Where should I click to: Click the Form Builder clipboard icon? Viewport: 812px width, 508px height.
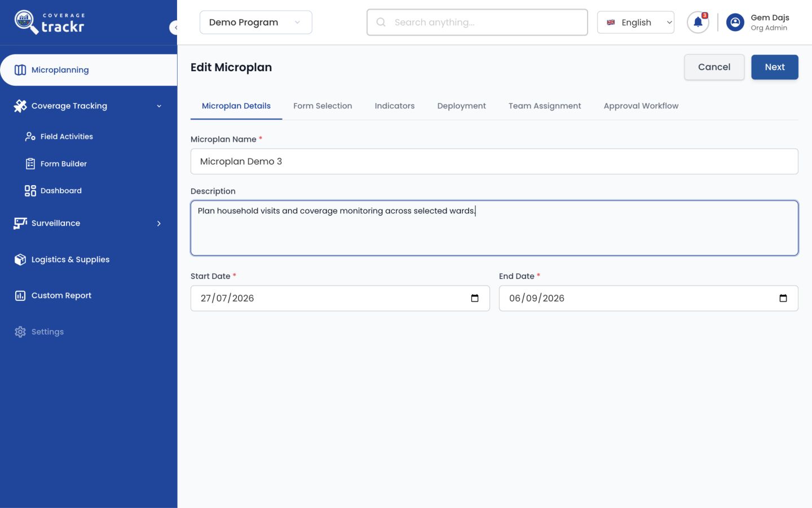pyautogui.click(x=30, y=164)
